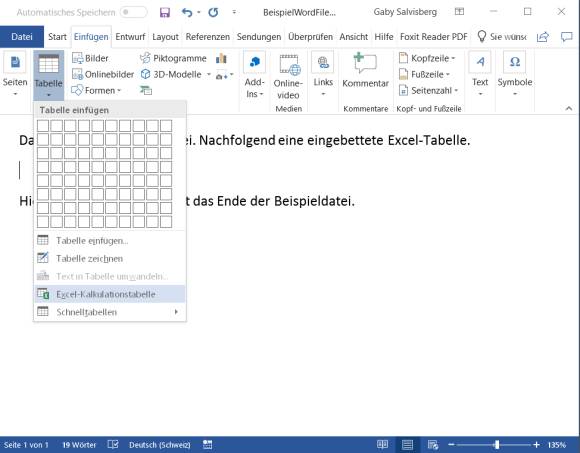This screenshot has height=453, width=580.
Task: Toggle Automatisches Speichern switch
Action: click(x=133, y=12)
